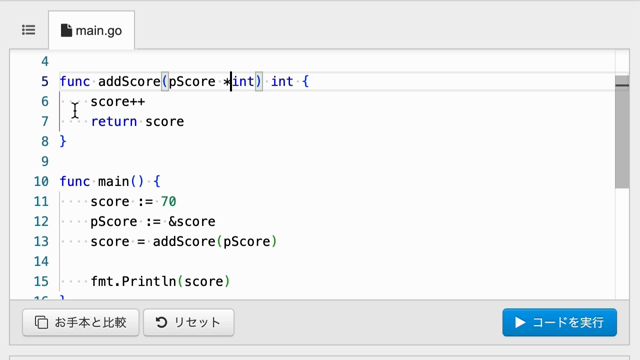The width and height of the screenshot is (640, 360).
Task: Click the copy icon on compare button
Action: tap(41, 322)
